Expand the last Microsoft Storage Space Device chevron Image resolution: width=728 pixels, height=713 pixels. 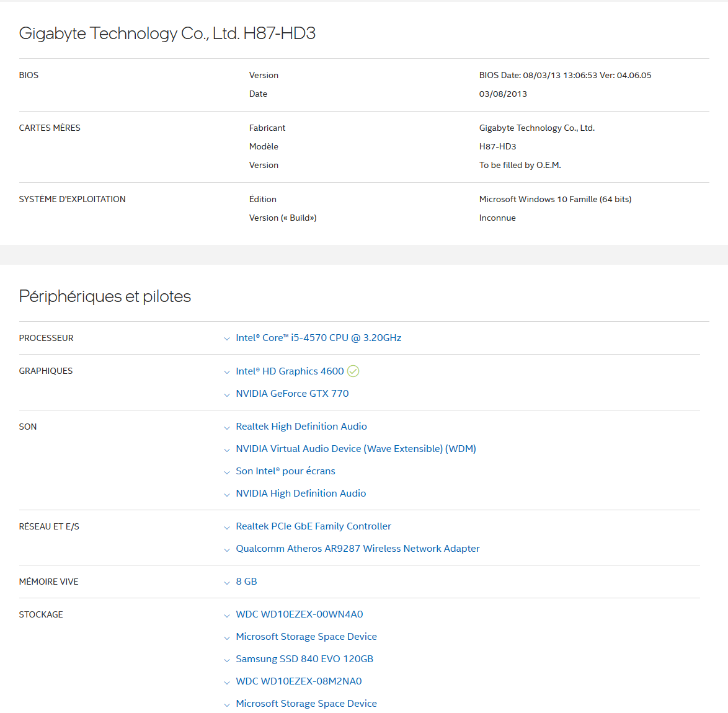pos(227,704)
